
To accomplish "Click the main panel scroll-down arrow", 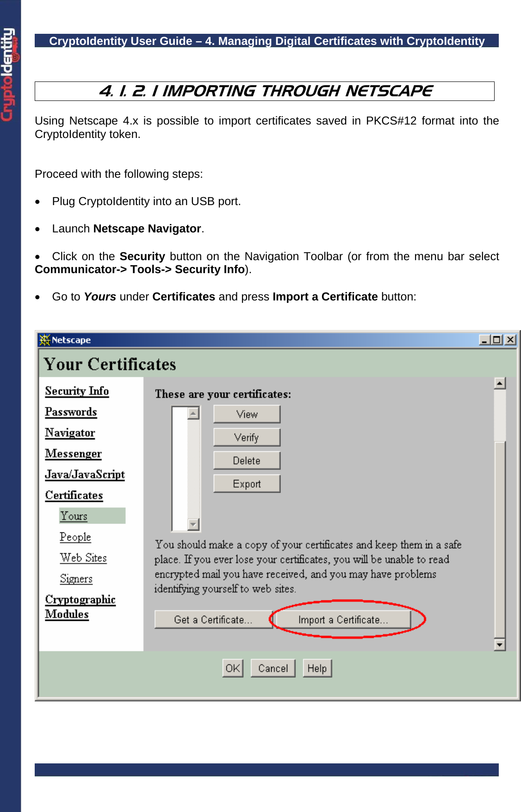I will click(500, 644).
